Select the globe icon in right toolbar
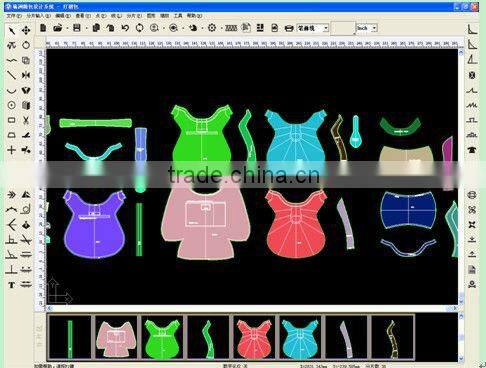The height and width of the screenshot is (368, 486). click(x=472, y=195)
